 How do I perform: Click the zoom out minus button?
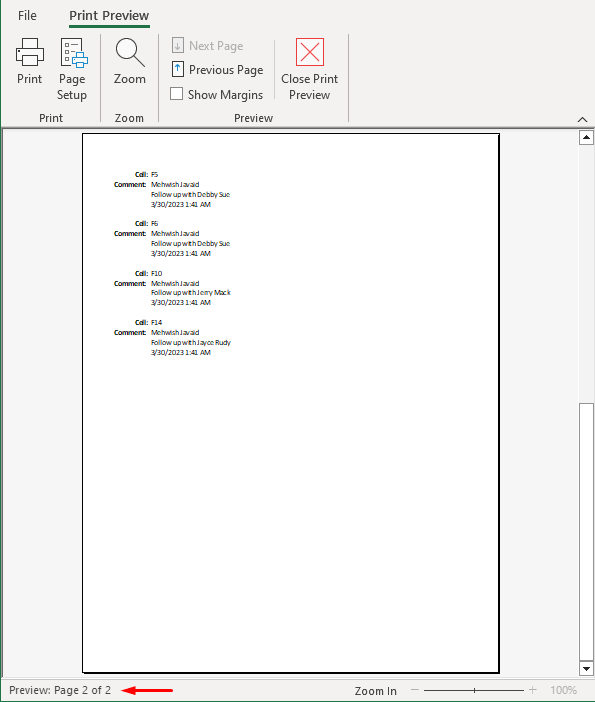click(415, 690)
